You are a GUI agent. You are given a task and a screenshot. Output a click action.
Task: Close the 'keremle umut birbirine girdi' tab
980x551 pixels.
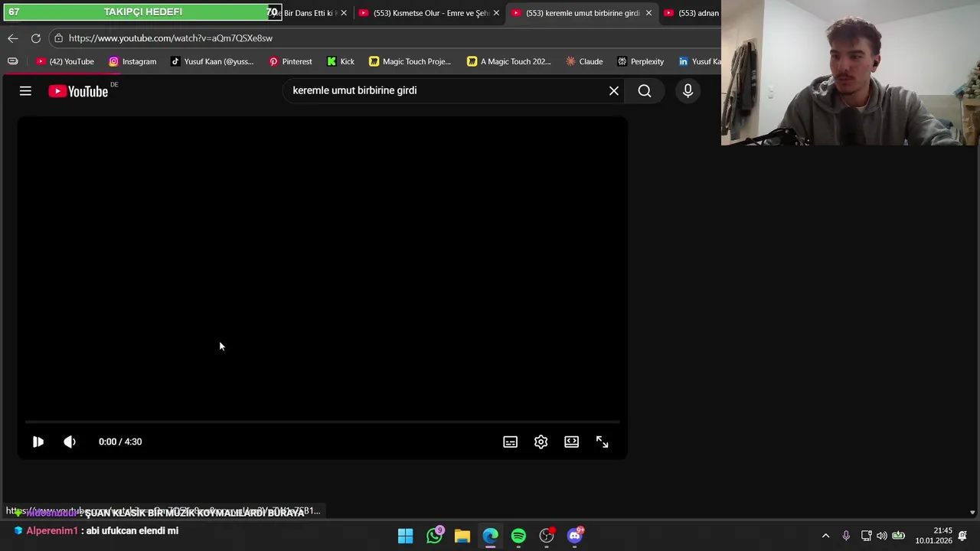coord(648,13)
